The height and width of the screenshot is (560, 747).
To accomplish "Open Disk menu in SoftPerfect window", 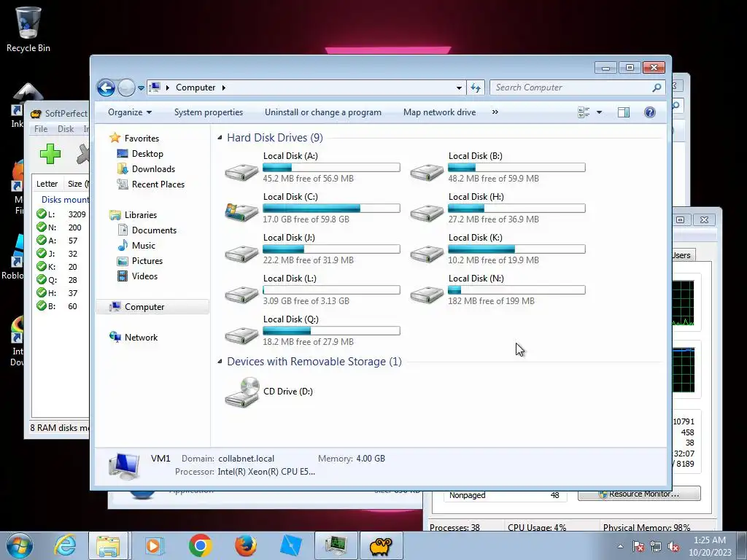I will click(x=66, y=129).
